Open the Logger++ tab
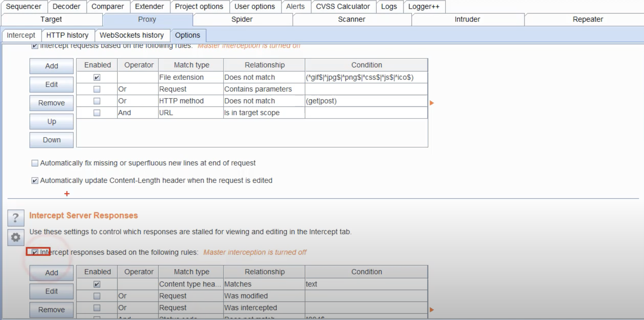The width and height of the screenshot is (644, 320). (423, 6)
